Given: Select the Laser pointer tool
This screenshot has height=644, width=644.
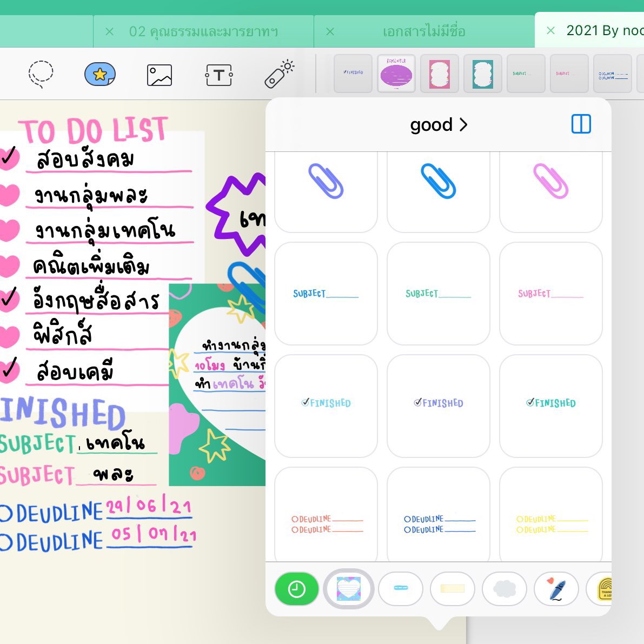Looking at the screenshot, I should click(x=280, y=74).
